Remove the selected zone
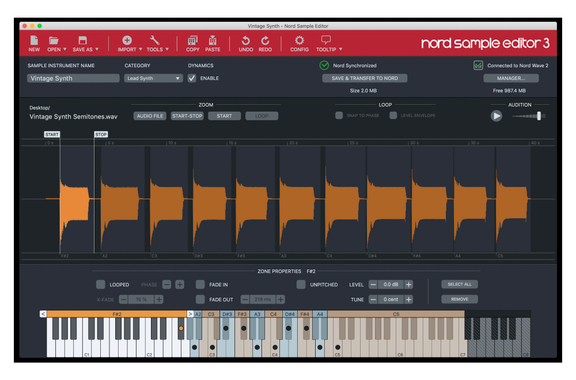576x380 pixels. point(460,300)
